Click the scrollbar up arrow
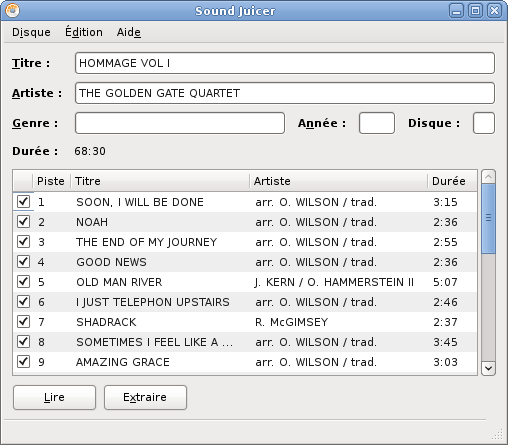The height and width of the screenshot is (445, 508). [x=488, y=177]
